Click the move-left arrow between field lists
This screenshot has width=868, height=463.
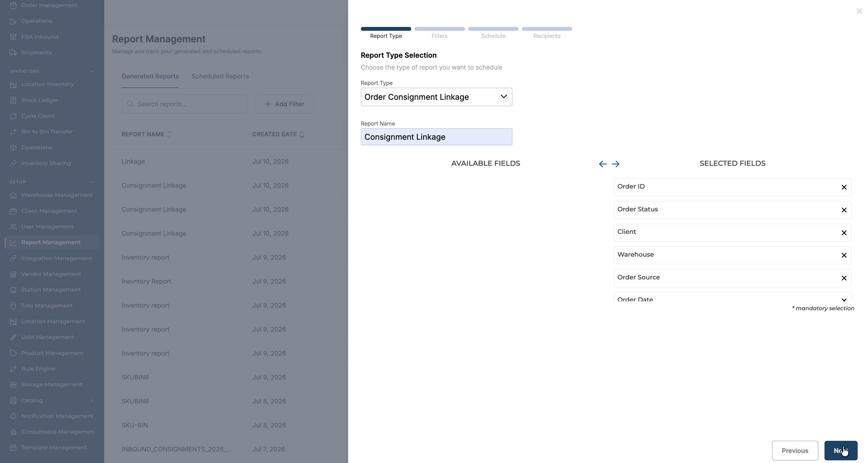602,164
